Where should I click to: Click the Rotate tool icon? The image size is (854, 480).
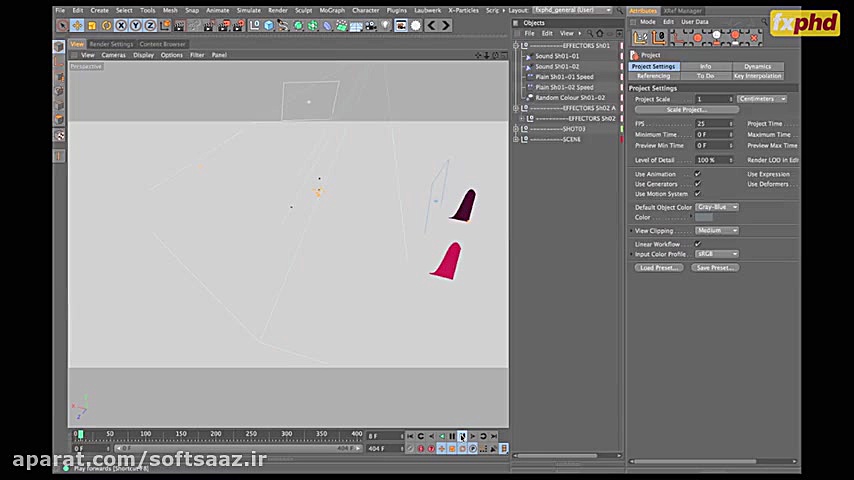(106, 25)
